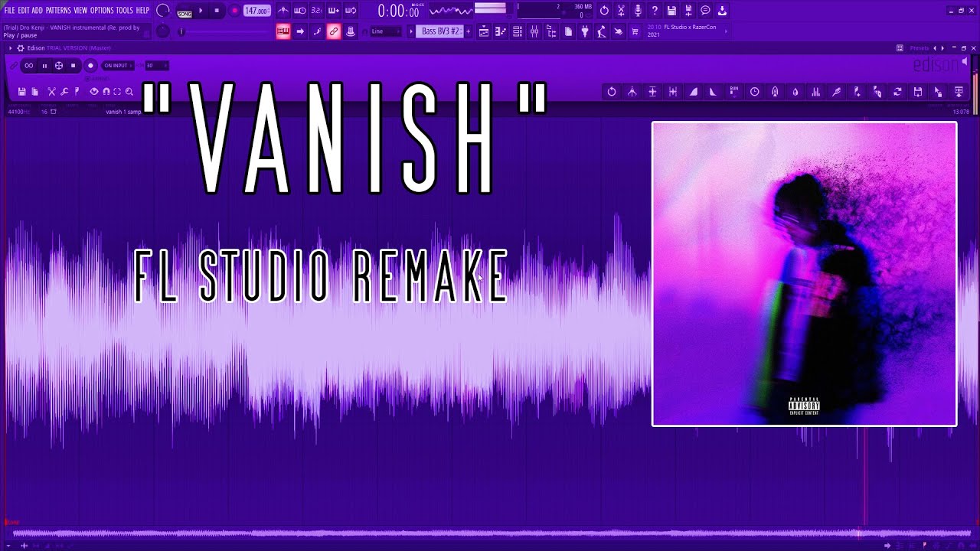This screenshot has width=980, height=551.
Task: Add new pattern with plus button
Action: click(469, 31)
